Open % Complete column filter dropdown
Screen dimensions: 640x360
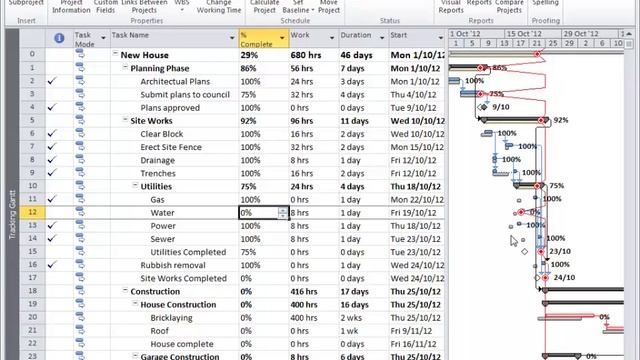tap(282, 38)
